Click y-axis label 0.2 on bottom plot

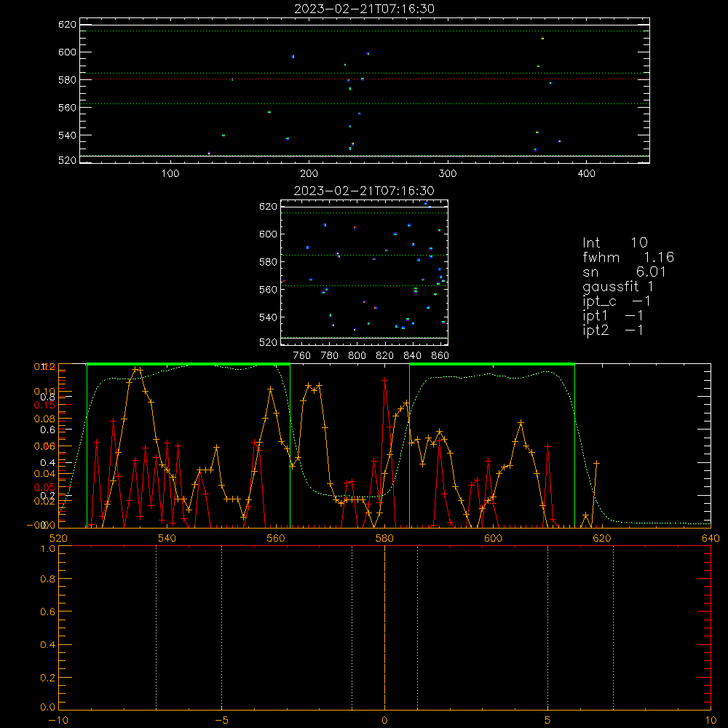pyautogui.click(x=48, y=678)
